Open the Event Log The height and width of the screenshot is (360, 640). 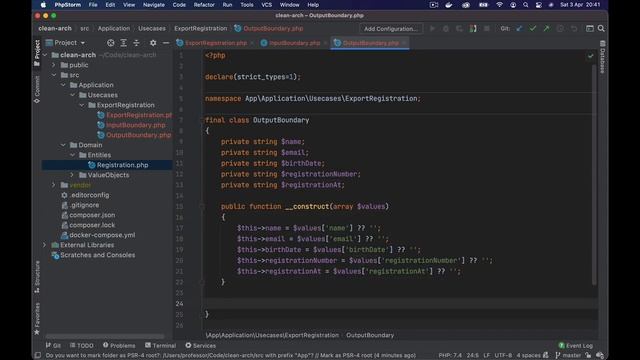point(576,345)
